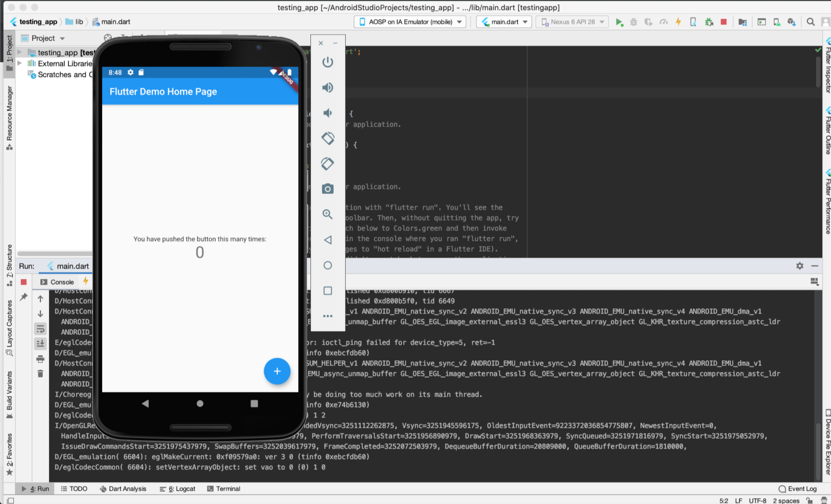Take an emulator screenshot with camera icon
The image size is (831, 504).
click(327, 189)
